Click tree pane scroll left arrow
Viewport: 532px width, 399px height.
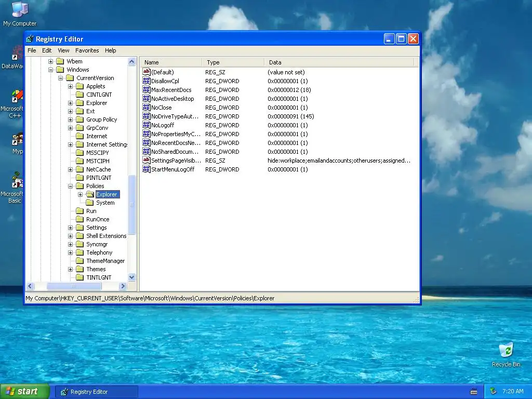point(30,286)
